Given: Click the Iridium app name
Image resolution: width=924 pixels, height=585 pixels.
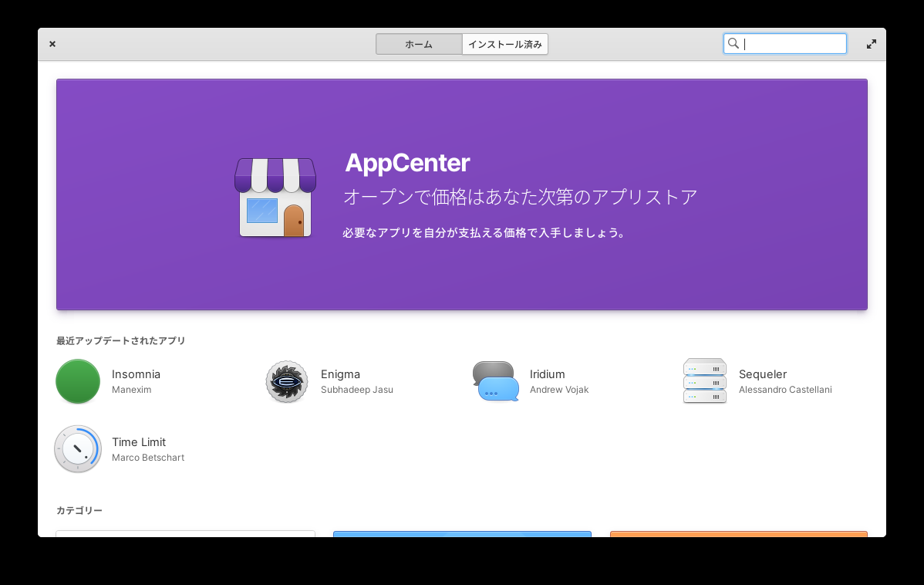Looking at the screenshot, I should point(547,374).
